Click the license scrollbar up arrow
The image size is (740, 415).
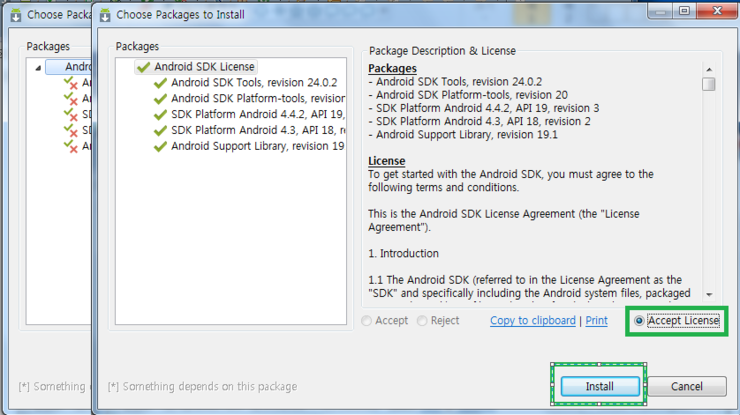(x=709, y=69)
